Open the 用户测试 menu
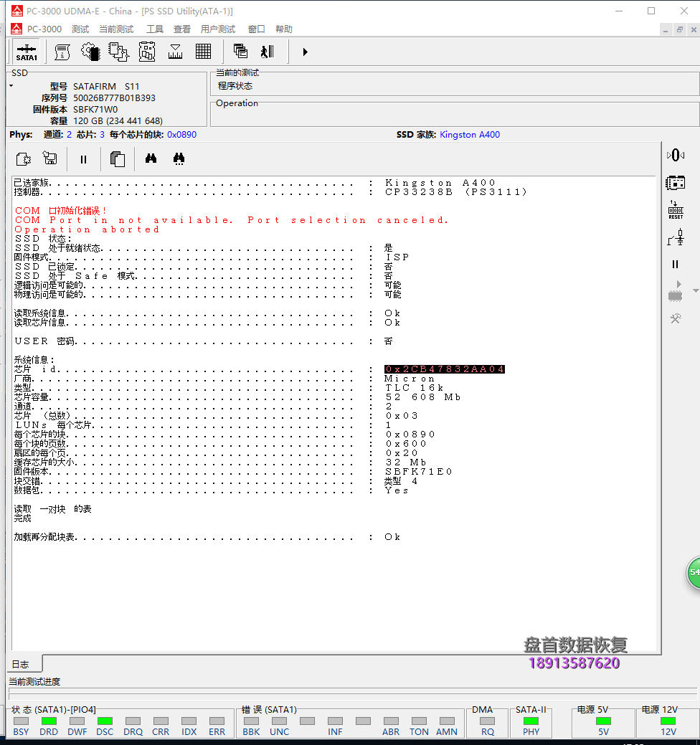 tap(217, 29)
